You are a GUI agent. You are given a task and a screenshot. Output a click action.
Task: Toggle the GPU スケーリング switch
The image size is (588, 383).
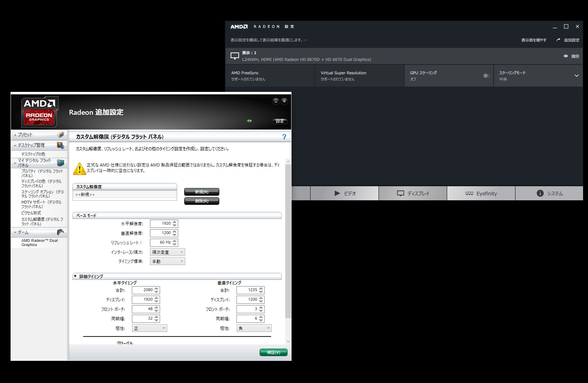point(487,76)
